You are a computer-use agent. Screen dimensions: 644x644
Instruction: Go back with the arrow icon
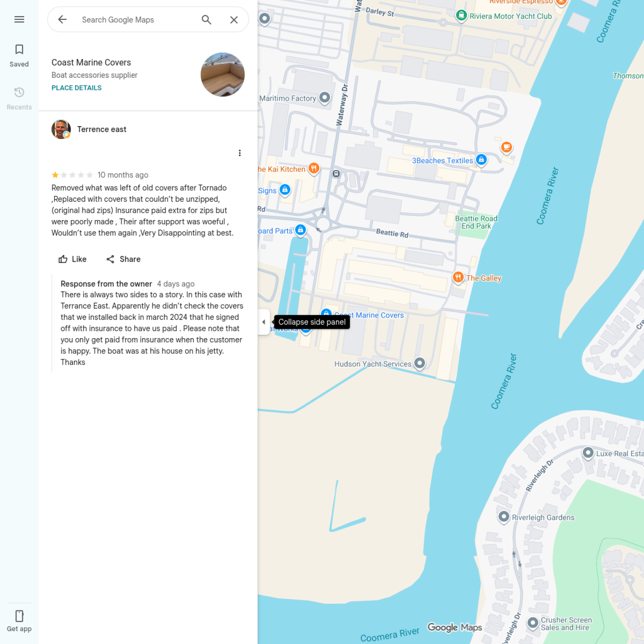click(62, 19)
